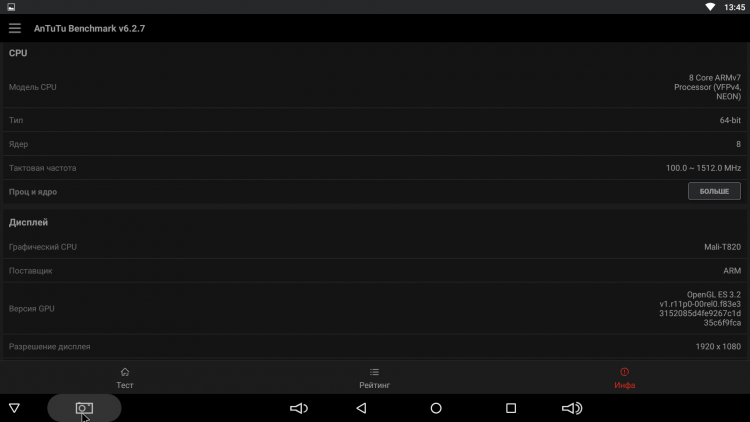Take a screenshot with the camera icon
750x422 pixels.
(84, 408)
